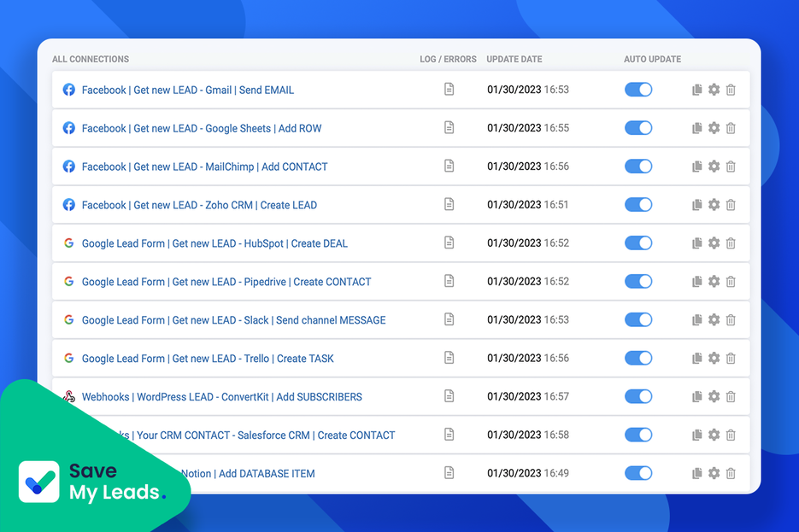The width and height of the screenshot is (799, 532).
Task: Duplicate the Facebook - MailChimp connection
Action: point(696,166)
